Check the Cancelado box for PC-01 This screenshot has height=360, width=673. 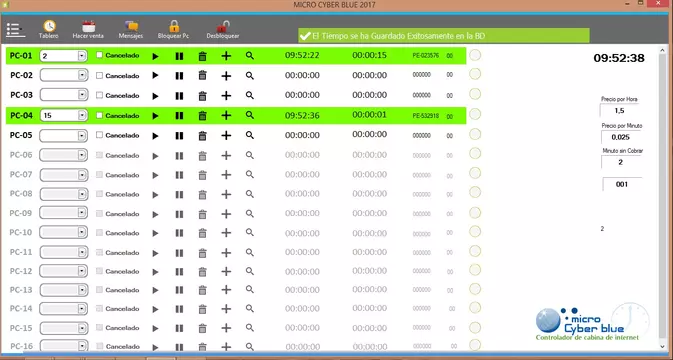pyautogui.click(x=100, y=55)
